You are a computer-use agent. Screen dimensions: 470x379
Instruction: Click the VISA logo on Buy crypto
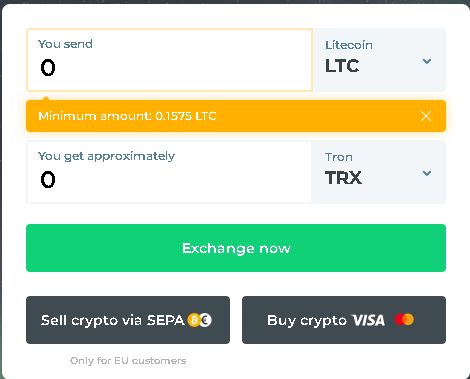[369, 320]
